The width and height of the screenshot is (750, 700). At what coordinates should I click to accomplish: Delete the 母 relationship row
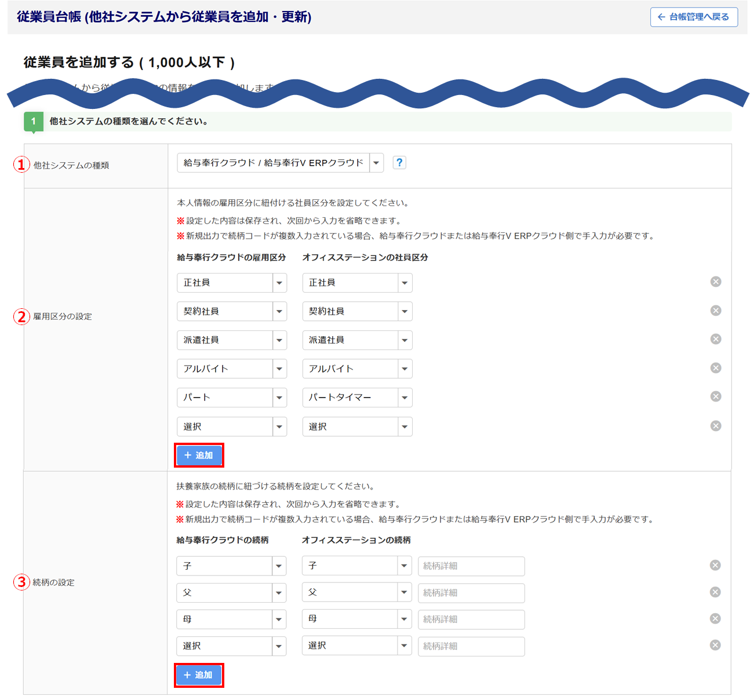715,618
